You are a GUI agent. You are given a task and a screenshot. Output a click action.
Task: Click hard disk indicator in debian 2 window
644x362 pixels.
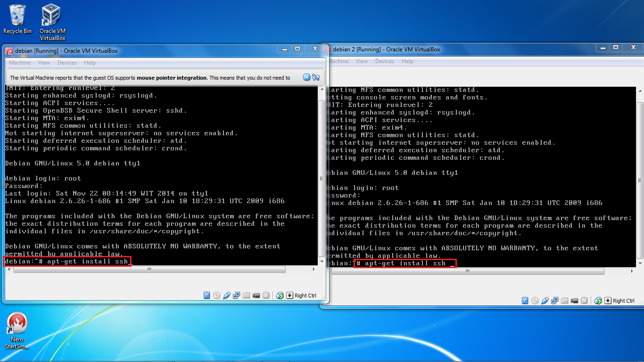coord(525,301)
